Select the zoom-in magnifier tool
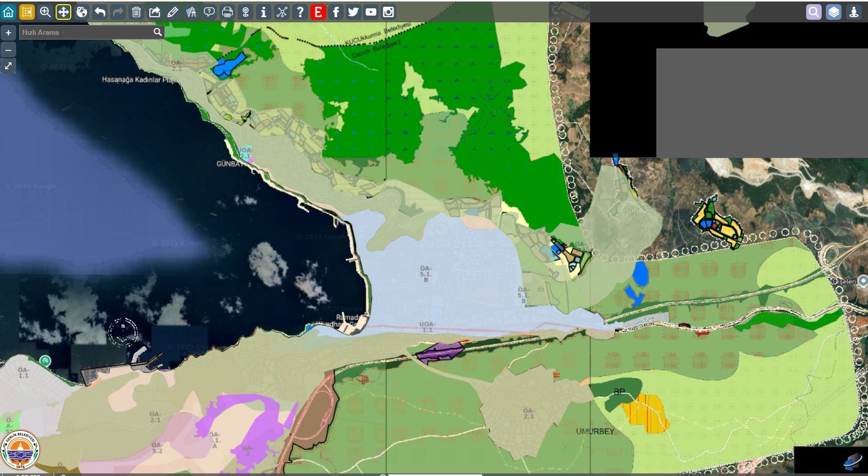The image size is (868, 476). coord(45,12)
